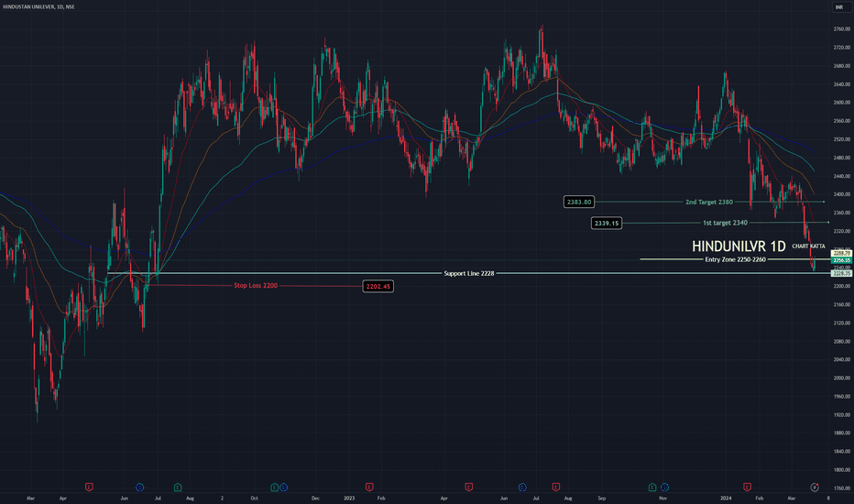The height and width of the screenshot is (504, 854).
Task: Select the 2383.80 price label box
Action: 579,203
